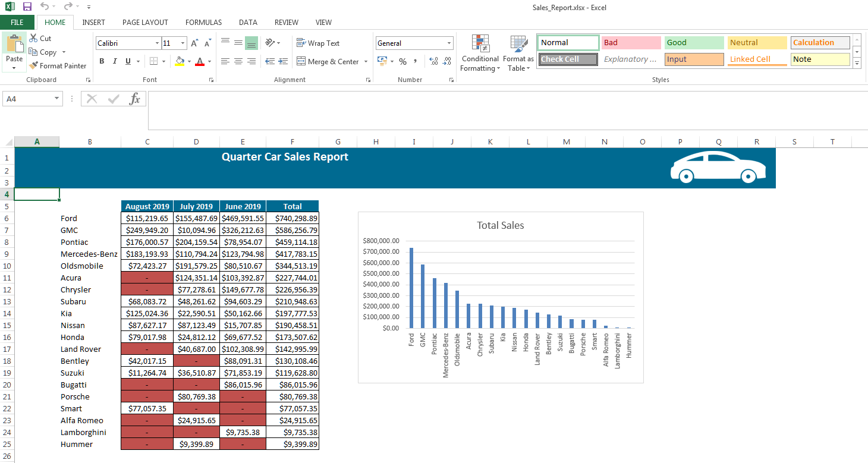This screenshot has width=868, height=463.
Task: Open Conditional Formatting options
Action: tap(480, 53)
